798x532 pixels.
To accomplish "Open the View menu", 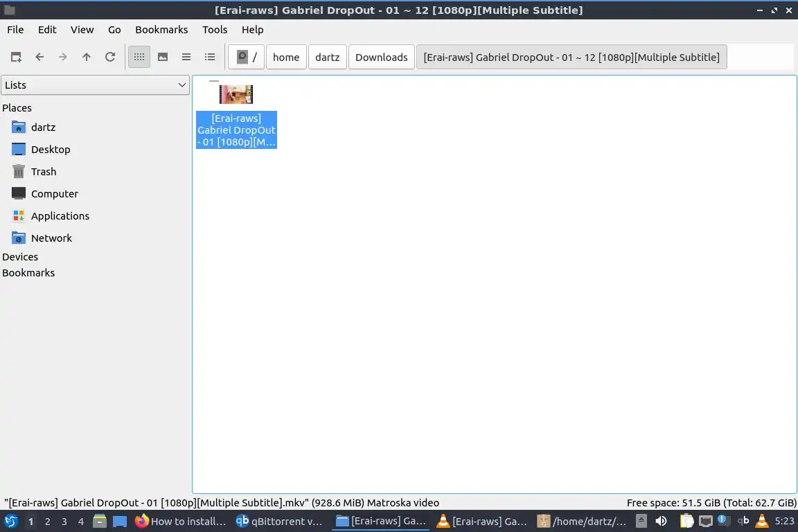I will 82,30.
